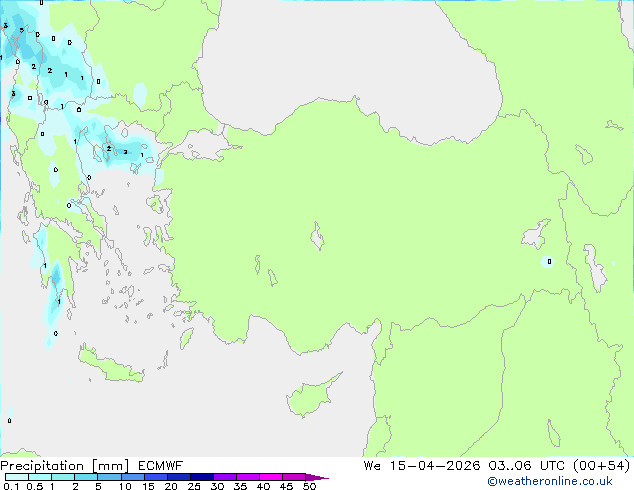Click the island of Crete on the map

tap(110, 366)
